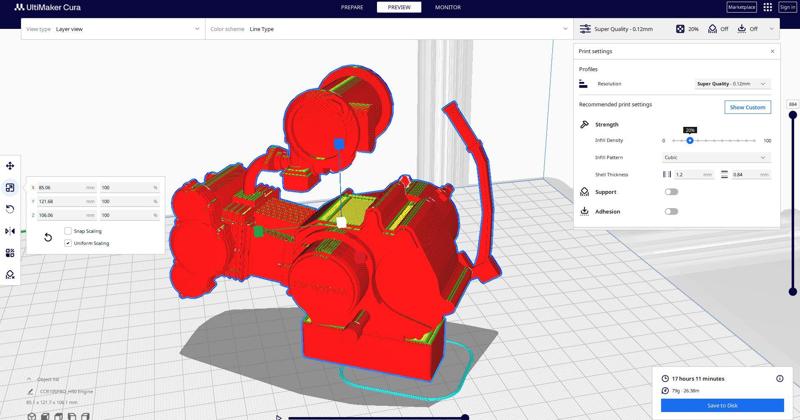Select the Scale tool in left toolbar

pos(10,188)
